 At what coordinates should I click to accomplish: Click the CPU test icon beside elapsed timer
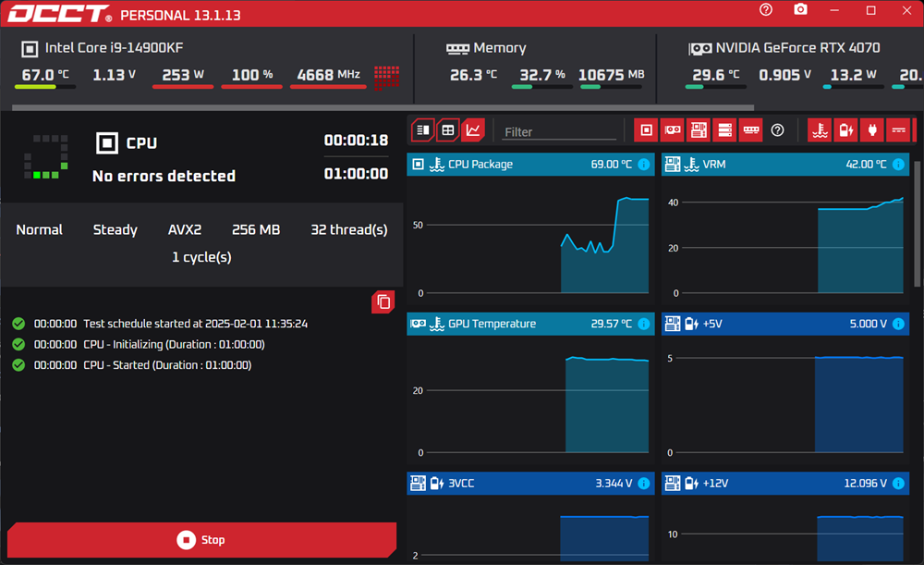click(106, 142)
